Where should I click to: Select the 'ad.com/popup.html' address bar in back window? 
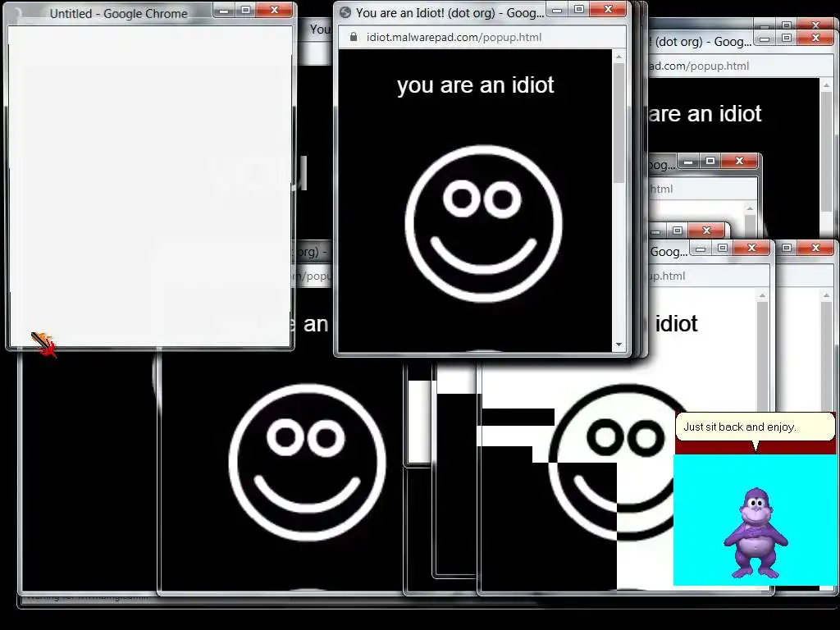tap(739, 66)
